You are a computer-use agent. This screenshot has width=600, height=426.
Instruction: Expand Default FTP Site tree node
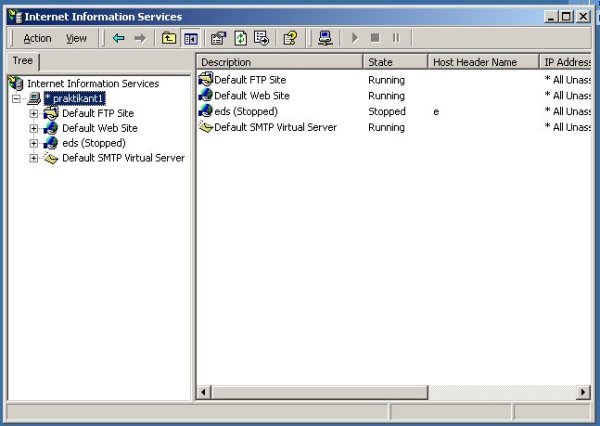pos(34,113)
